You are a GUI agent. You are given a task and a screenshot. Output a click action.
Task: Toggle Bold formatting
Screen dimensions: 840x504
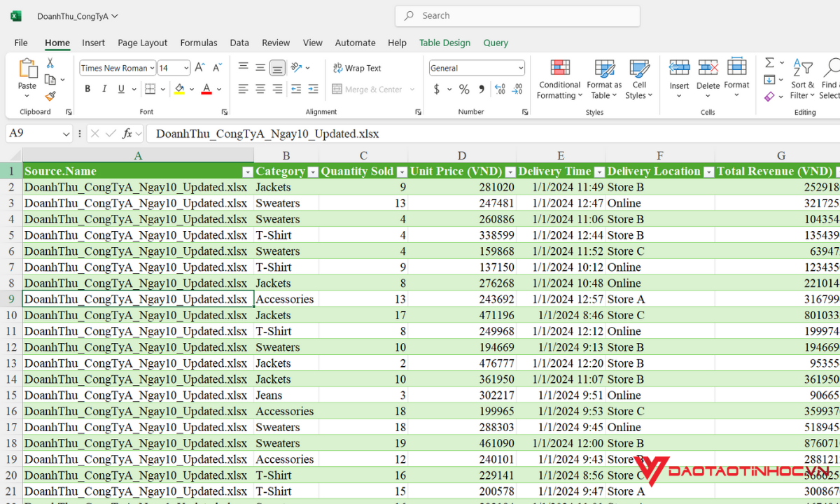[87, 89]
